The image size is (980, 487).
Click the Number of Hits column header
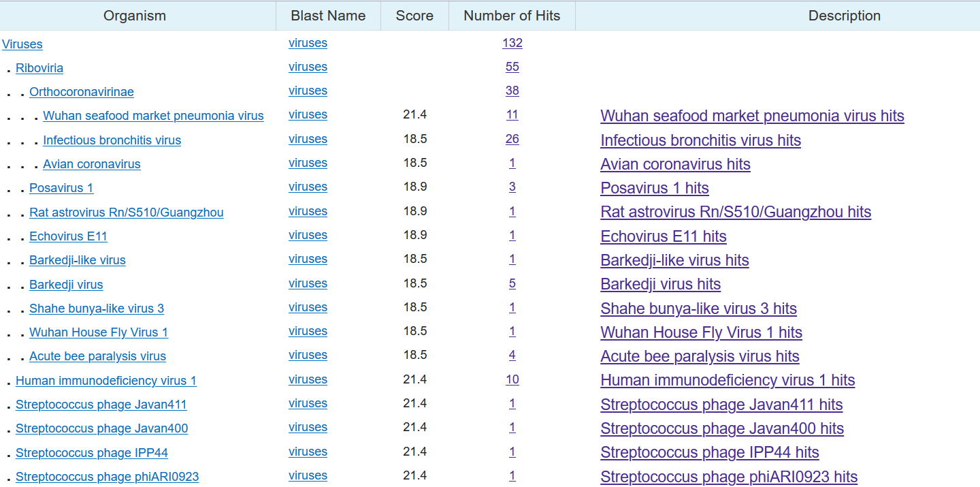tap(512, 16)
